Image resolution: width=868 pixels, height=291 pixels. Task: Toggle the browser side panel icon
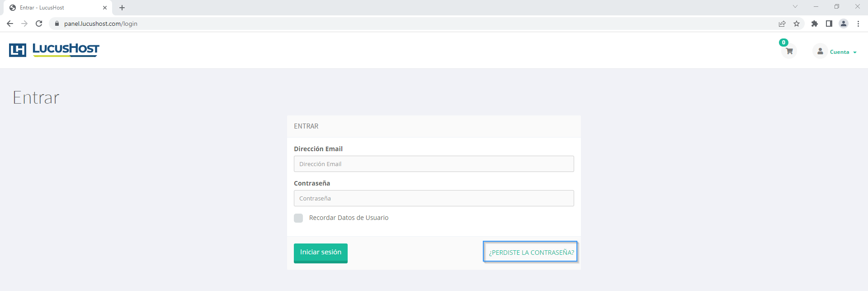pos(829,24)
